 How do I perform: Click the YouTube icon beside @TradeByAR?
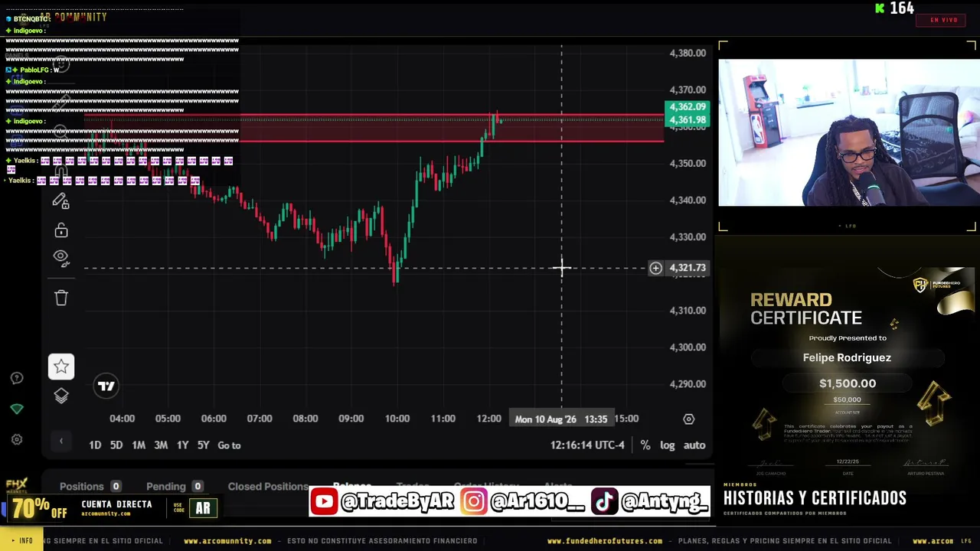tap(324, 501)
